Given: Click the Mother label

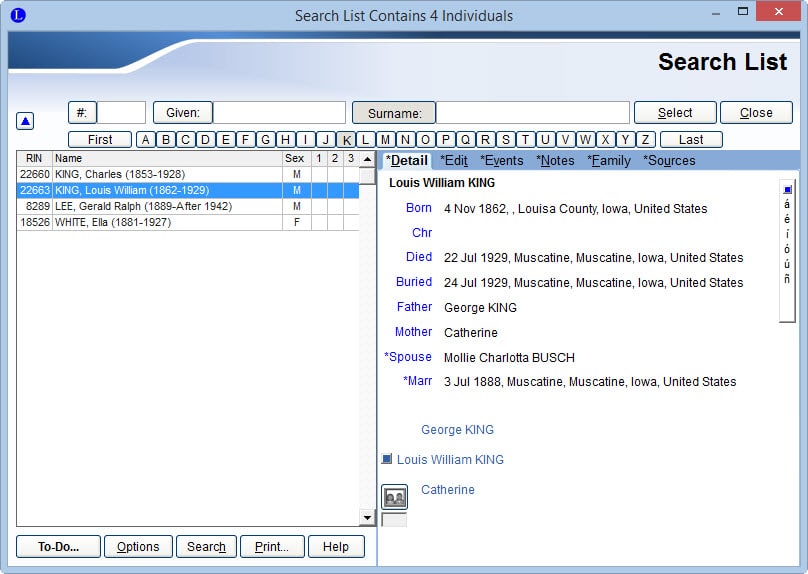Looking at the screenshot, I should coord(413,331).
